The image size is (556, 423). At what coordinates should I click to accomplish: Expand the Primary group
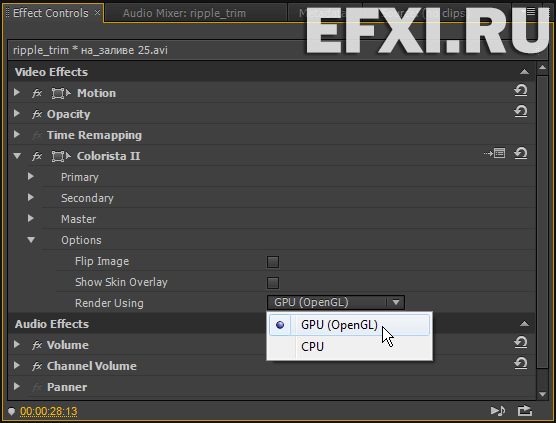click(31, 176)
